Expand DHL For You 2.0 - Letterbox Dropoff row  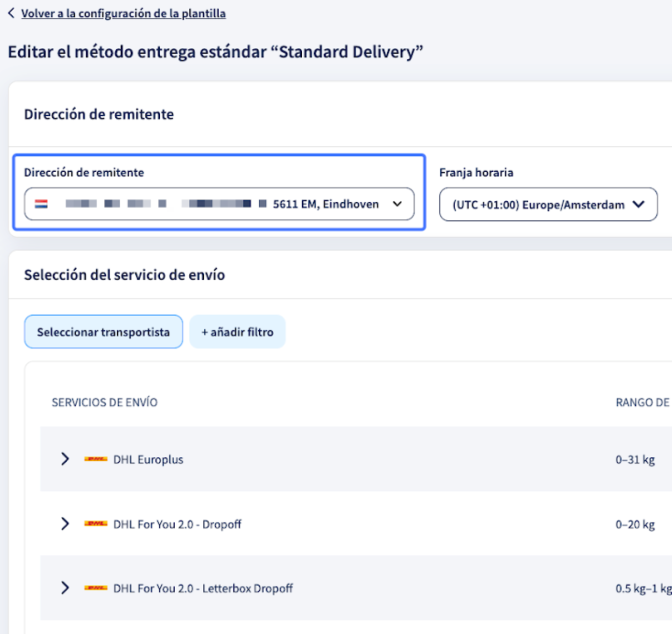point(65,588)
